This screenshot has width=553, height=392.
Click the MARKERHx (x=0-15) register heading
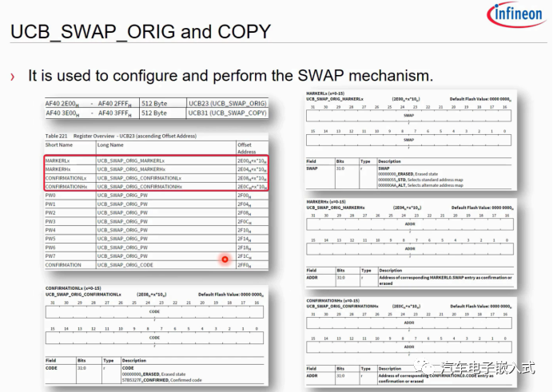(x=326, y=202)
